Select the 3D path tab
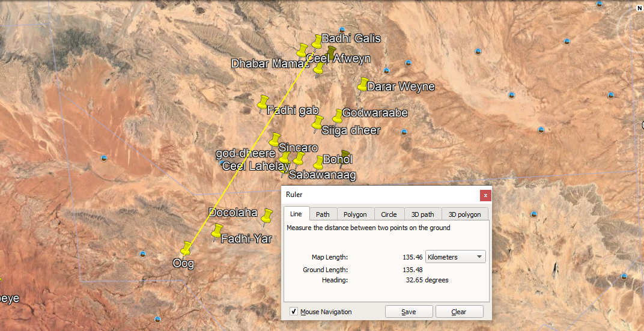The height and width of the screenshot is (331, 644). 422,214
